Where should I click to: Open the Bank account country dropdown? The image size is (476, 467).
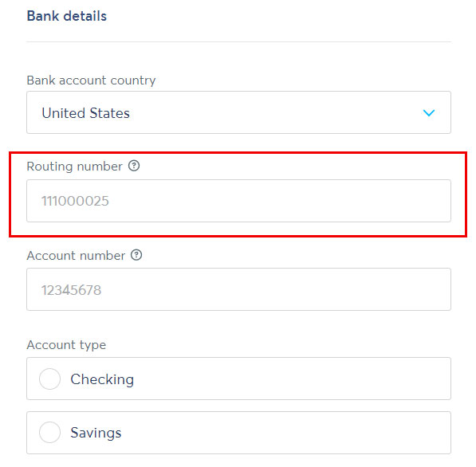(x=238, y=112)
